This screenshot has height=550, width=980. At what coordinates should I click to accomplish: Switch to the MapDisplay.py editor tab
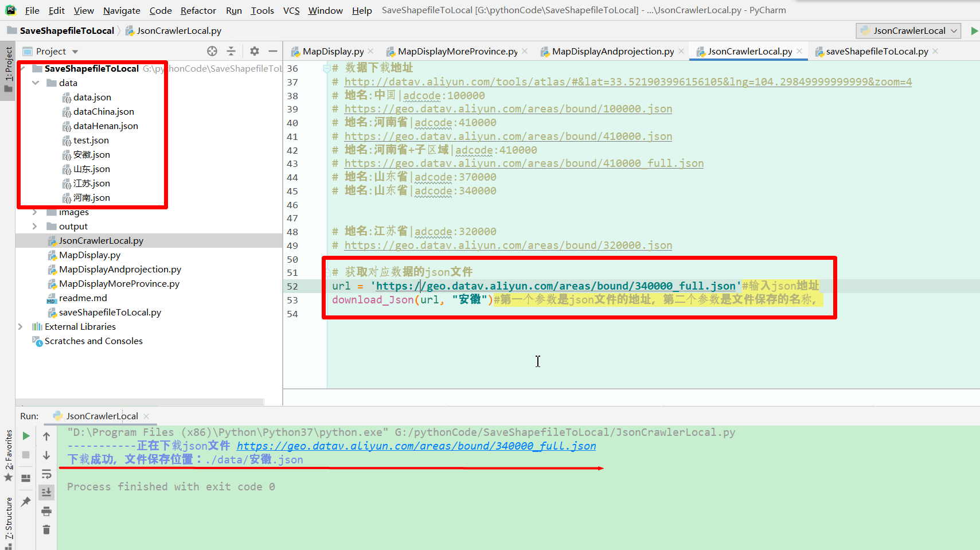(331, 51)
